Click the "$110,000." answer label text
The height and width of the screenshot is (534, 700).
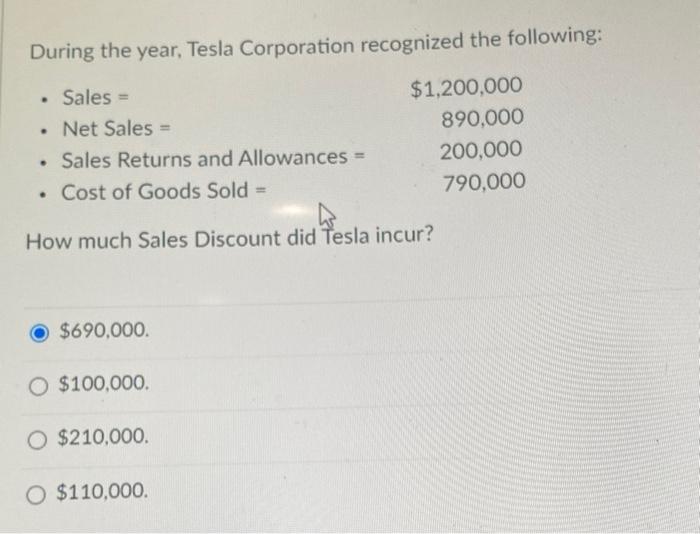tap(105, 491)
